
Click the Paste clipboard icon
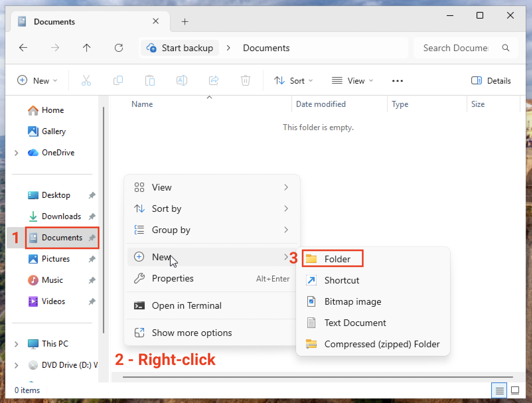tap(150, 81)
